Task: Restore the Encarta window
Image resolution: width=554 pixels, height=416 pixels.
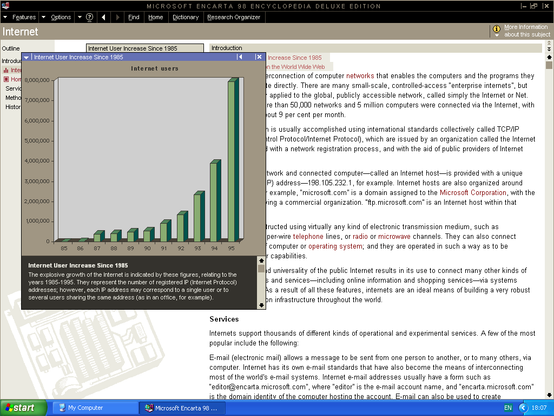Action: point(534,6)
